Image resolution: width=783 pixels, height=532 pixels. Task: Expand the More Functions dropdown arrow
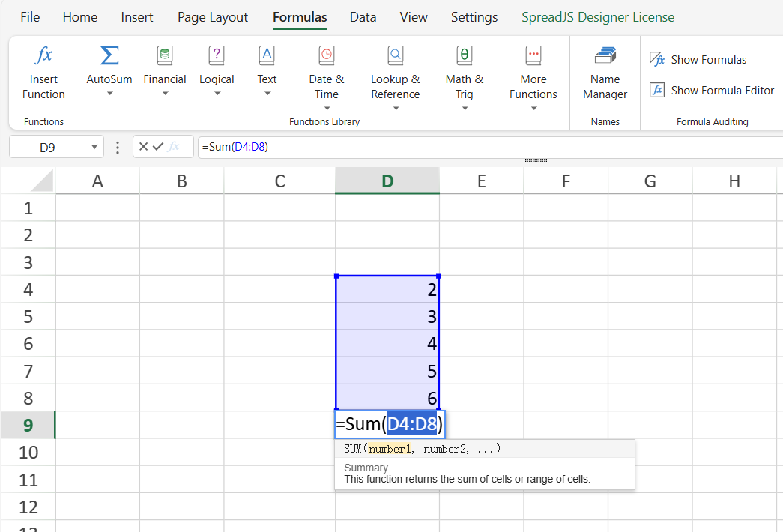click(x=533, y=109)
